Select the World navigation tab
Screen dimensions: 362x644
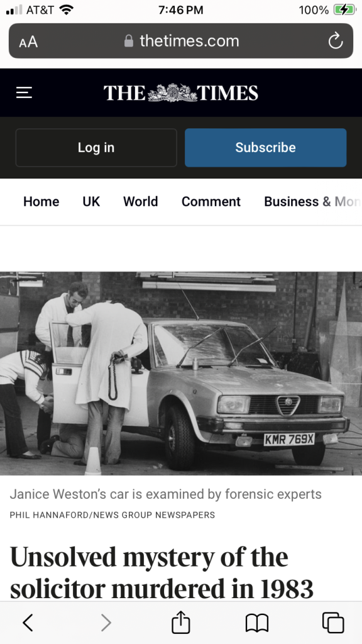(x=140, y=202)
